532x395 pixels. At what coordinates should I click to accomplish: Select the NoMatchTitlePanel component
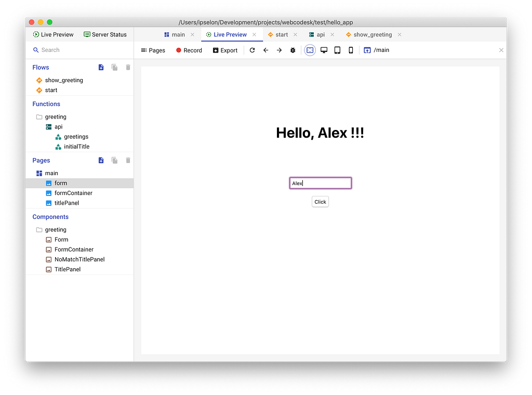pos(79,259)
